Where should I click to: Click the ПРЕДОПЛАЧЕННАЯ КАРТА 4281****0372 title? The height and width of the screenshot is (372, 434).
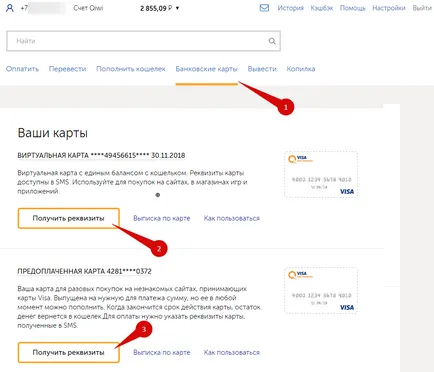(x=84, y=271)
